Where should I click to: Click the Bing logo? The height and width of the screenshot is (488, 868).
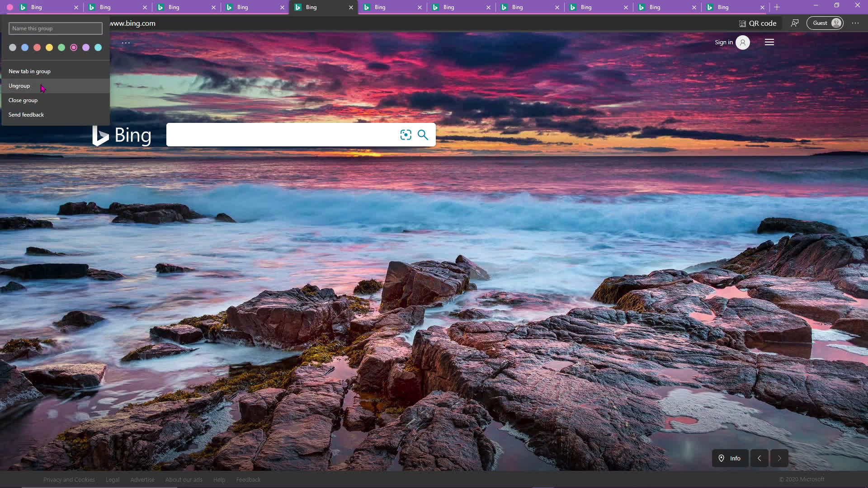(x=122, y=135)
